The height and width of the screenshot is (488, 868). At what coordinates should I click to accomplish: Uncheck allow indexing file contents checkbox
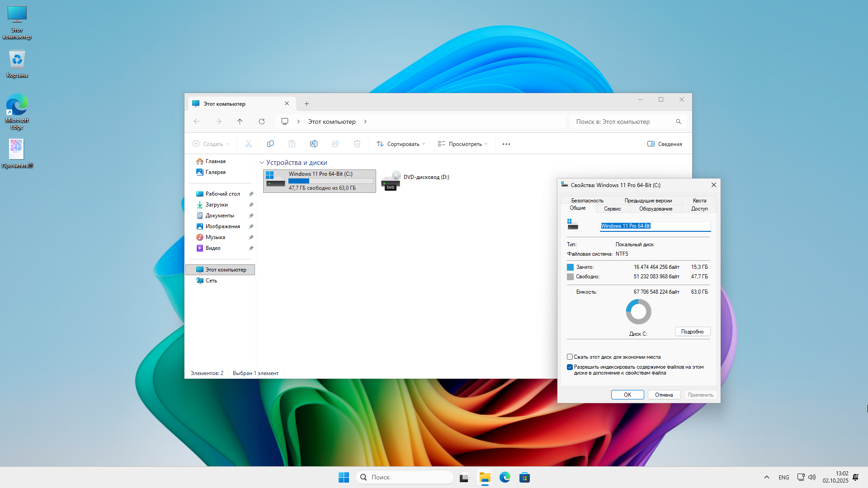pos(570,367)
